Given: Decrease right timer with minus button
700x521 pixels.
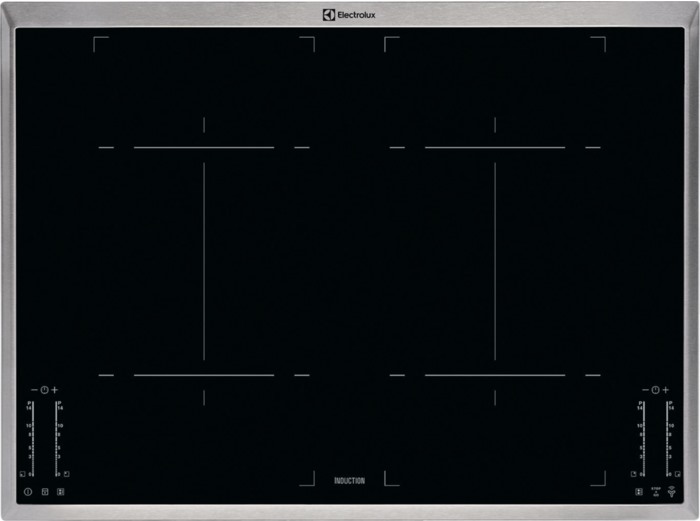Looking at the screenshot, I should click(x=645, y=389).
